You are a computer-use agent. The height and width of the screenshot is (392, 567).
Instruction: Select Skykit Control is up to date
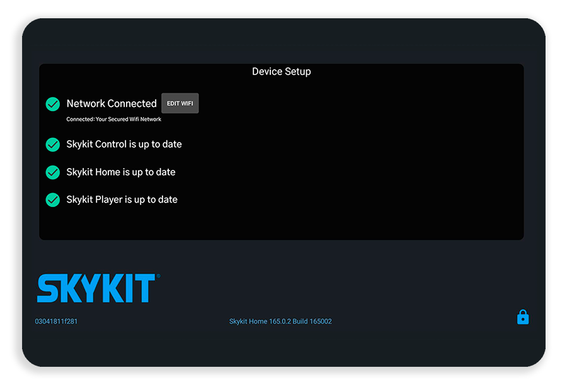124,144
